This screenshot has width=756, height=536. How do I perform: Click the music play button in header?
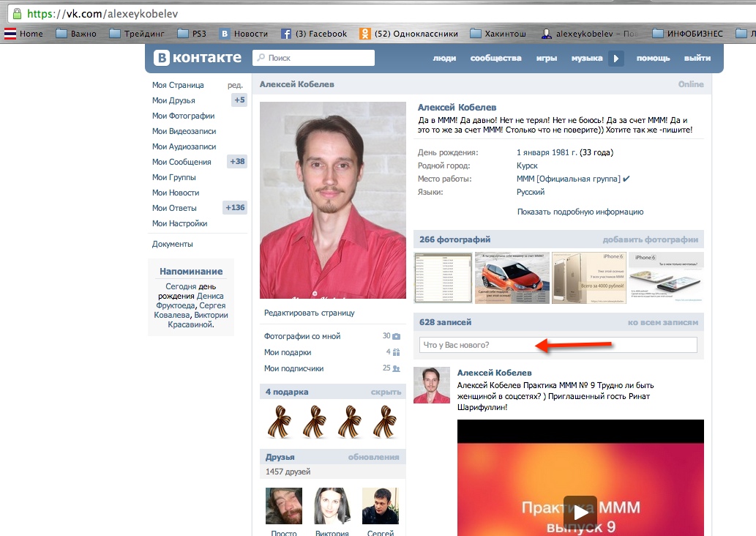coord(615,59)
